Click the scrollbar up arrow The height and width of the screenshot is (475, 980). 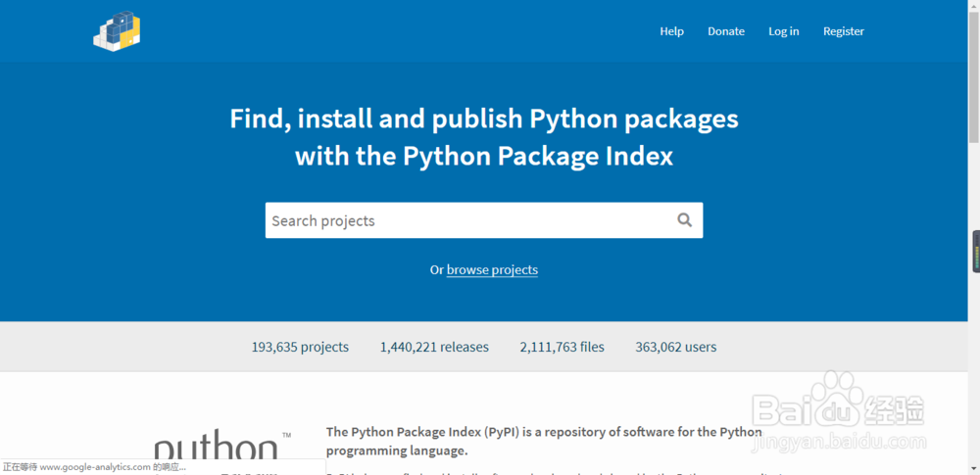974,5
